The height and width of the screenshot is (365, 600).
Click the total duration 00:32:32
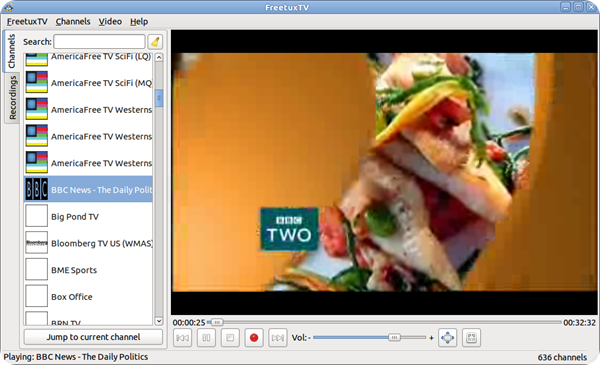coord(579,323)
